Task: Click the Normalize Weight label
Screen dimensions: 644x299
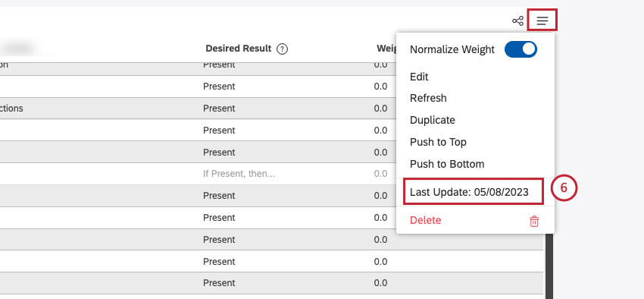Action: coord(452,49)
